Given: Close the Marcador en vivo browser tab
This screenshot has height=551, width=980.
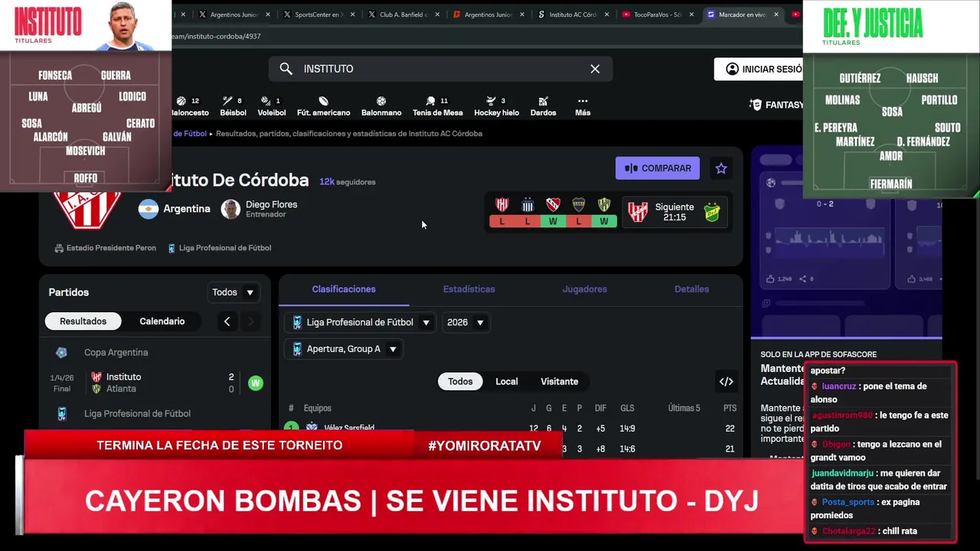Looking at the screenshot, I should click(776, 15).
